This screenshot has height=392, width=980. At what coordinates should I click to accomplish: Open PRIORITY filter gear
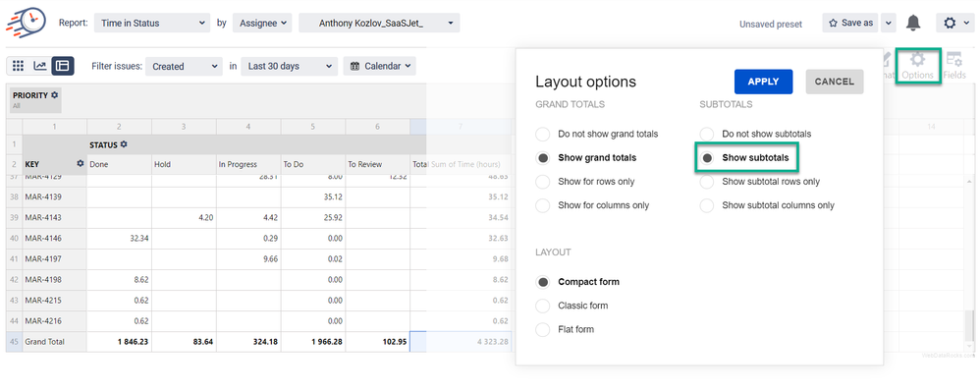54,95
